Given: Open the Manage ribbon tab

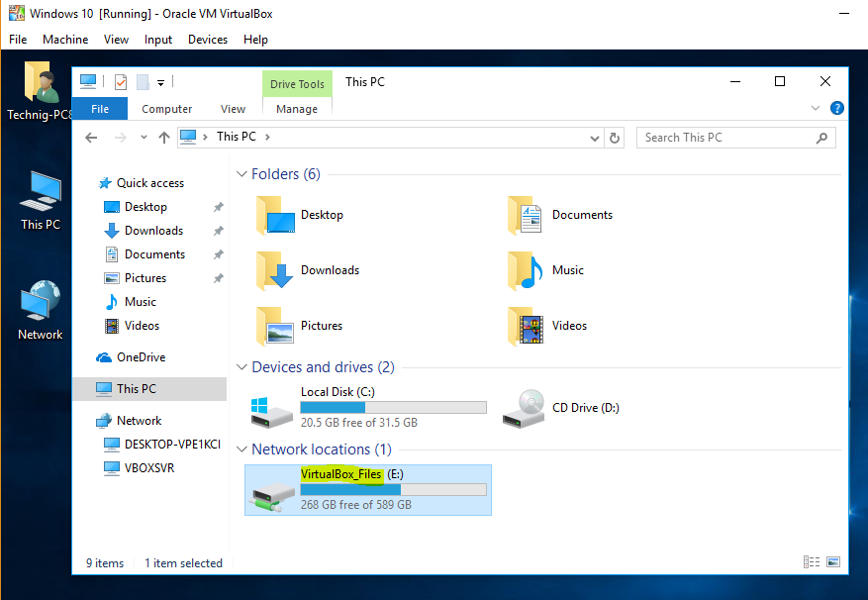Looking at the screenshot, I should click(x=297, y=109).
